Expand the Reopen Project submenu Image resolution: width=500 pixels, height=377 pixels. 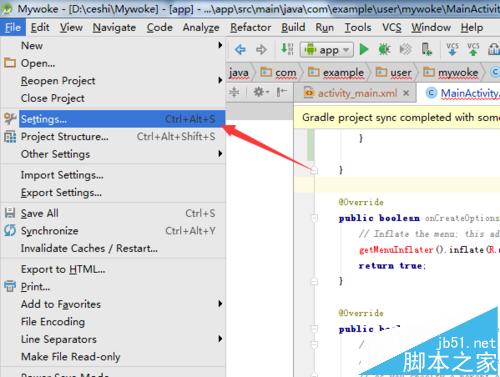tap(113, 81)
